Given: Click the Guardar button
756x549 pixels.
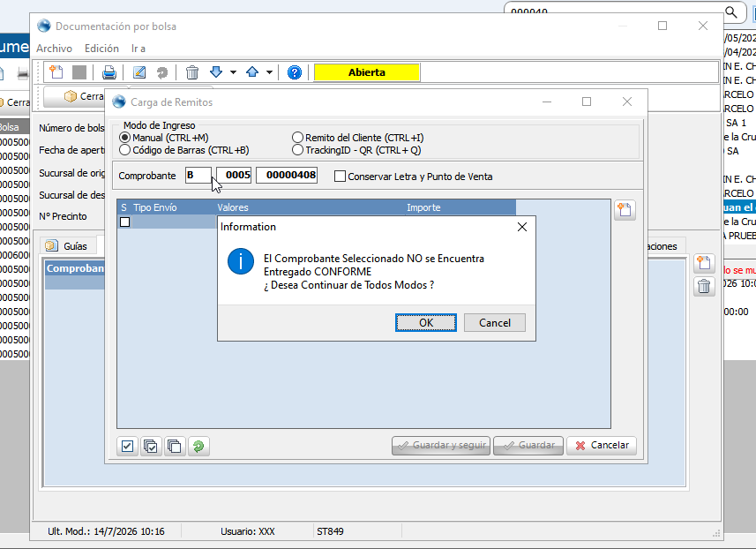Looking at the screenshot, I should pos(528,445).
